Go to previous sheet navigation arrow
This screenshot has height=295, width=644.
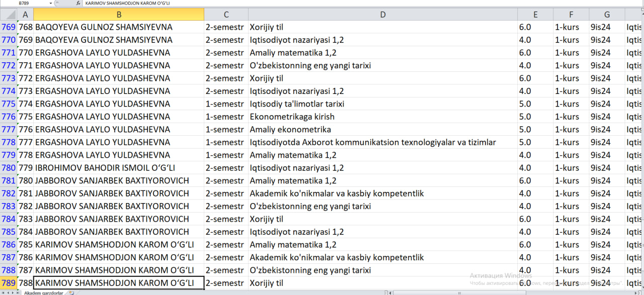pos(8,292)
